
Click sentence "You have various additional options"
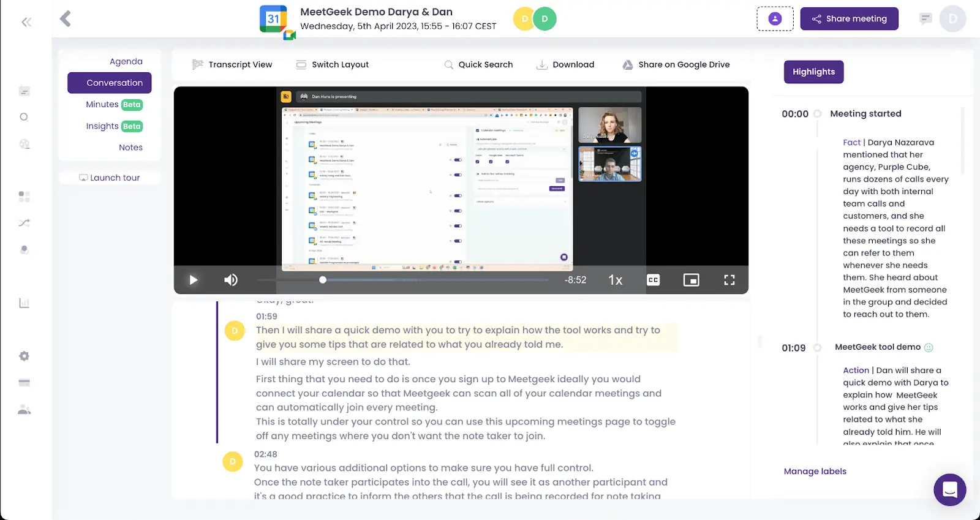(x=424, y=468)
